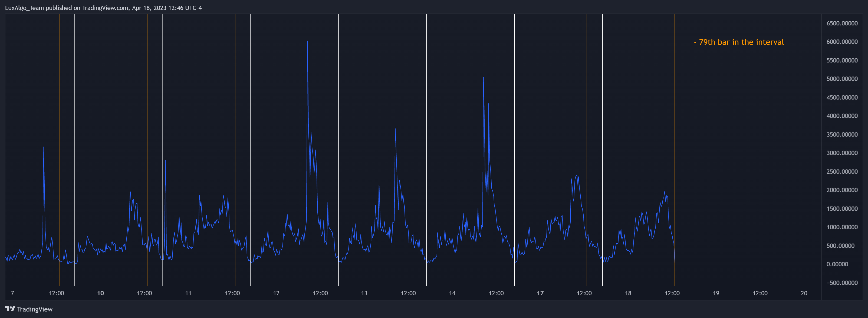Select the 500.00000 price axis label
The height and width of the screenshot is (318, 868).
[840, 246]
